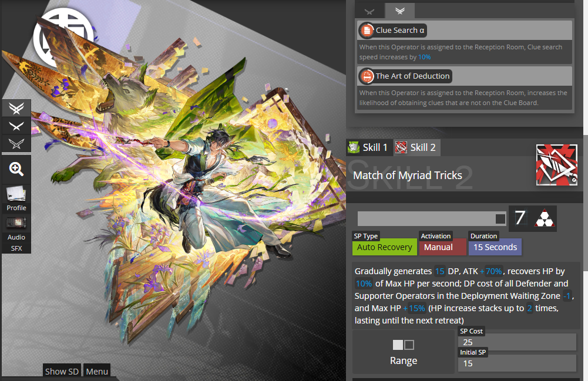Screen dimensions: 588x381
Task: Click the Show SD button
Action: tap(62, 371)
